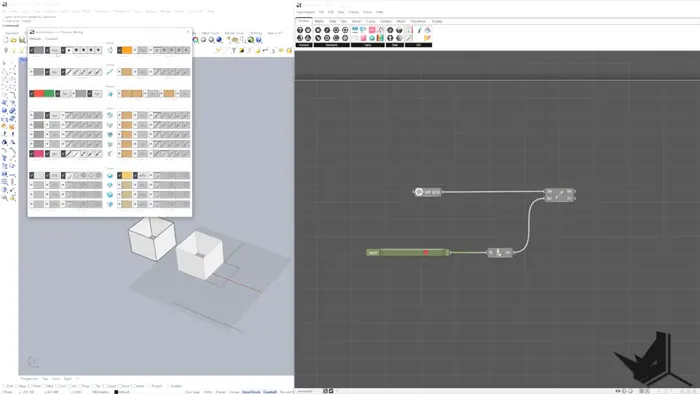Switch to the Mesh tab in Grasshopper
700x394 pixels.
pyautogui.click(x=401, y=21)
